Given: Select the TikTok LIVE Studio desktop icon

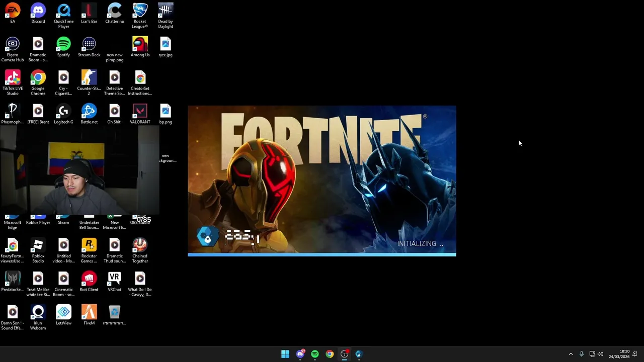Looking at the screenshot, I should click(x=13, y=83).
